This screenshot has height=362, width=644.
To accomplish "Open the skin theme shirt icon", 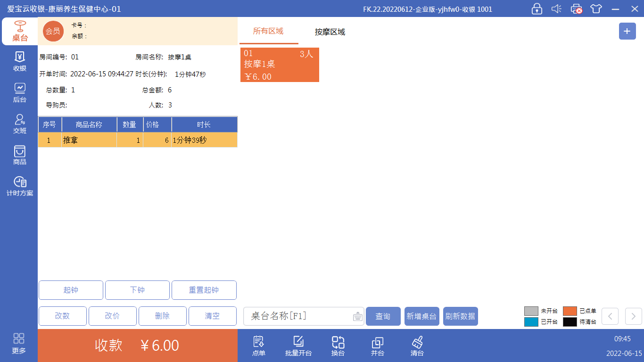I will coord(596,8).
